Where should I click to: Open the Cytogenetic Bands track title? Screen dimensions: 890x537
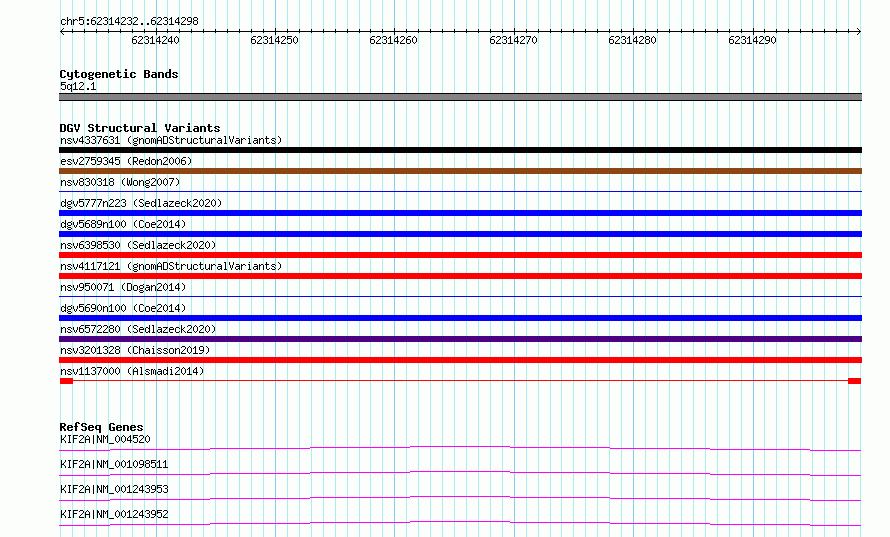(x=119, y=74)
